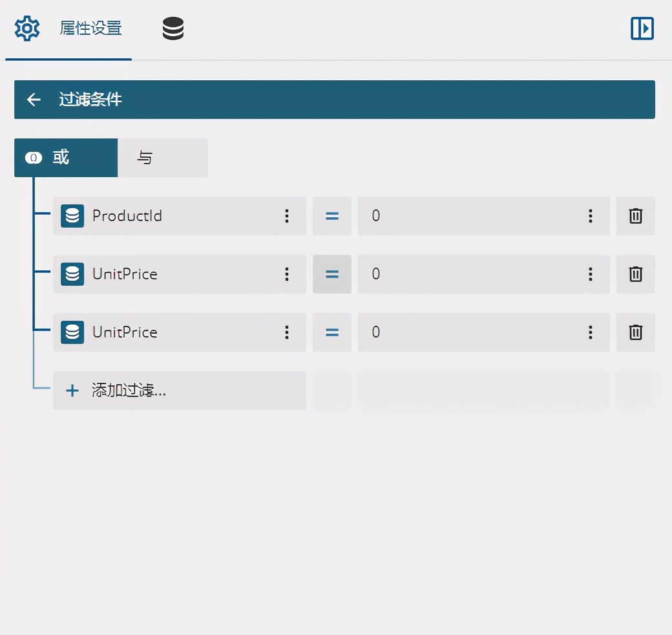
Task: Click the settings gear icon
Action: click(x=27, y=28)
